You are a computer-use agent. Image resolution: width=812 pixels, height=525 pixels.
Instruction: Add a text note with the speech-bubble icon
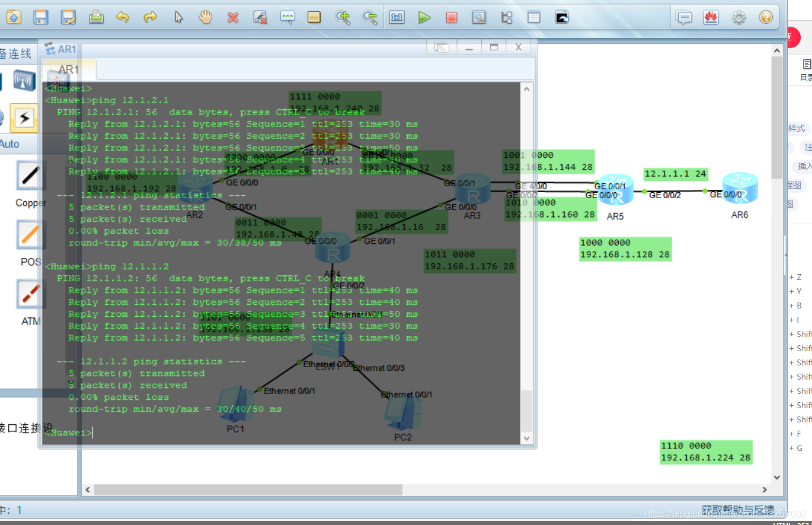[287, 17]
